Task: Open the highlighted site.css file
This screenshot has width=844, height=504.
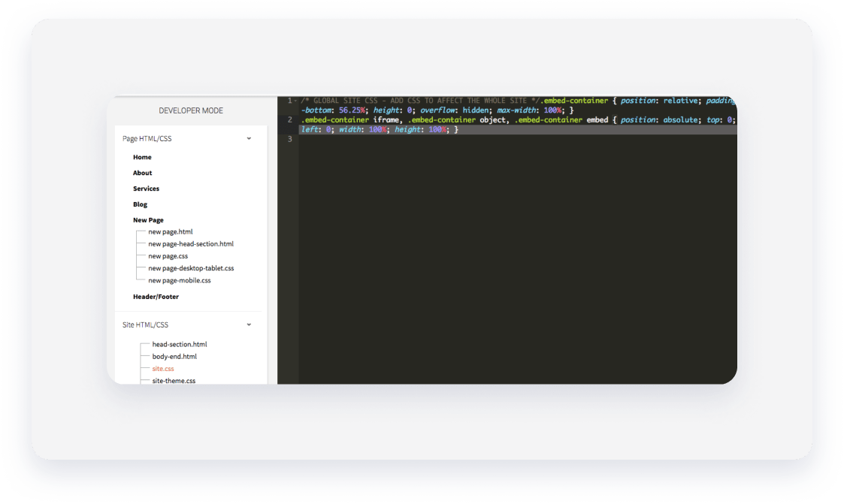Action: pyautogui.click(x=162, y=369)
